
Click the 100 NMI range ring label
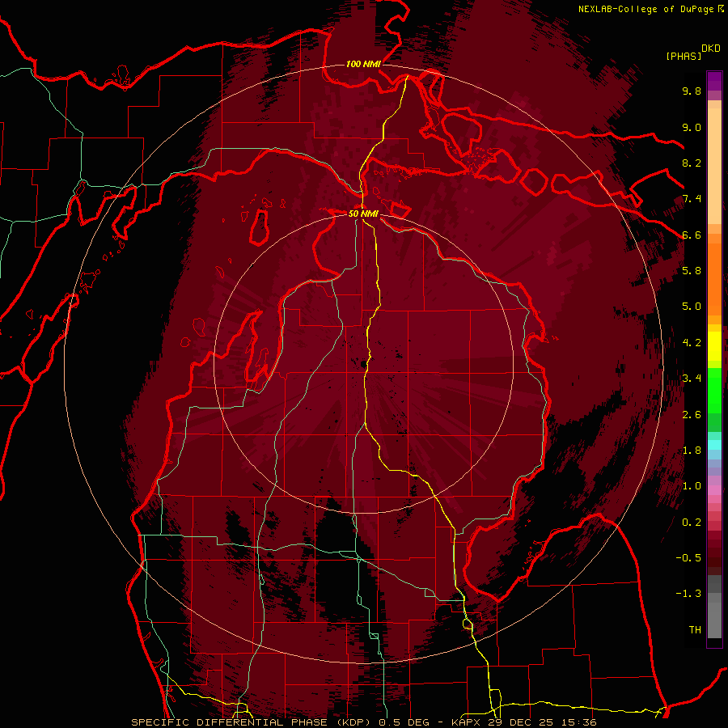363,64
